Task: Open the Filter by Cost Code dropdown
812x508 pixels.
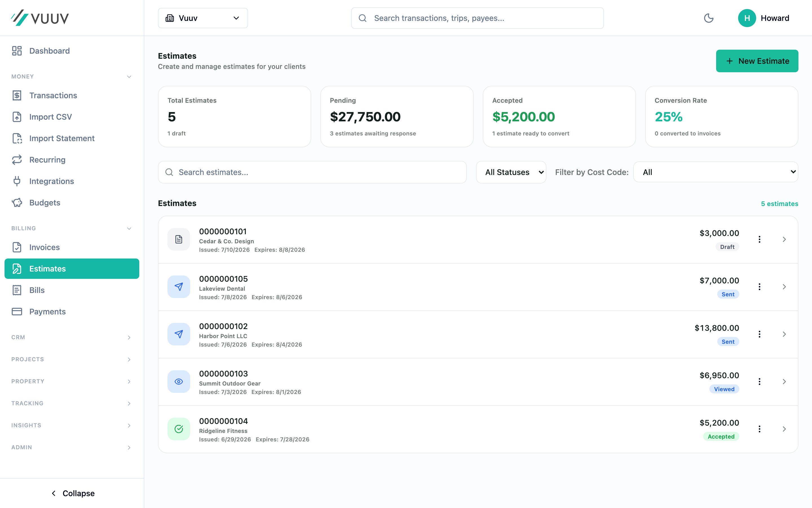Action: point(715,172)
